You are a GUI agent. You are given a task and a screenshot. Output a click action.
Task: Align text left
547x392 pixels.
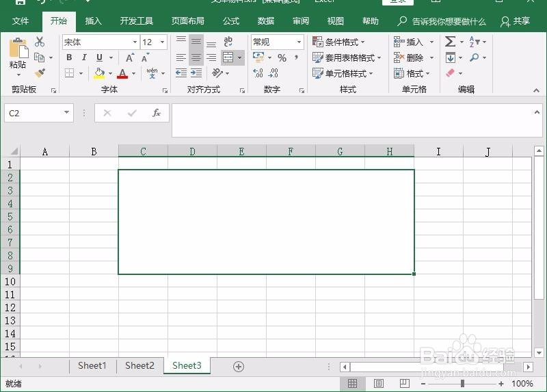[x=181, y=57]
